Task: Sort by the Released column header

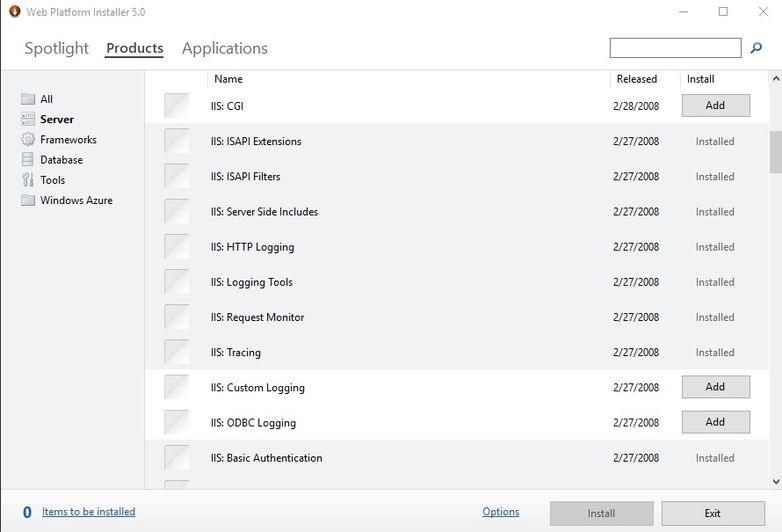Action: click(636, 79)
